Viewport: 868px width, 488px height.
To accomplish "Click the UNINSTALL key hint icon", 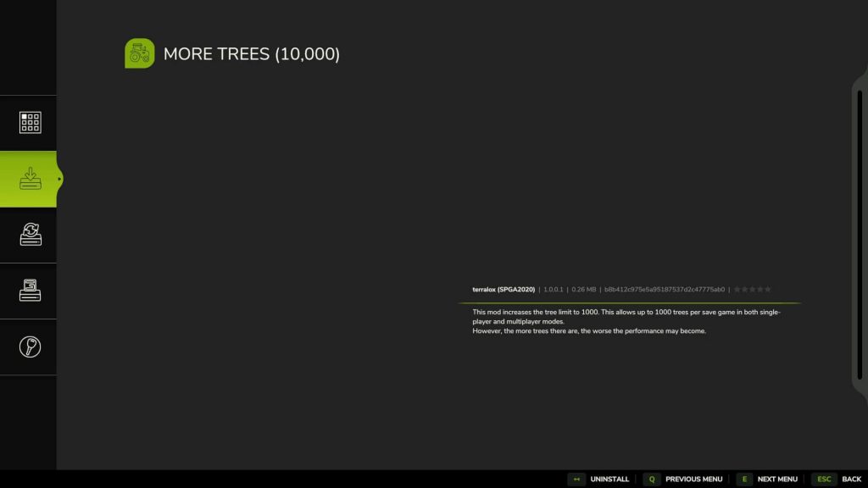I will 576,479.
